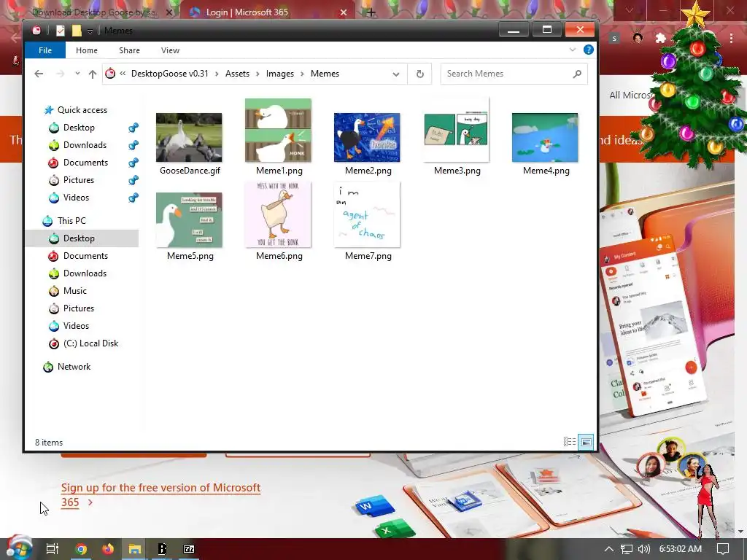Click DesktopGoose v0.31 breadcrumb segment
This screenshot has width=747, height=560.
click(x=169, y=74)
